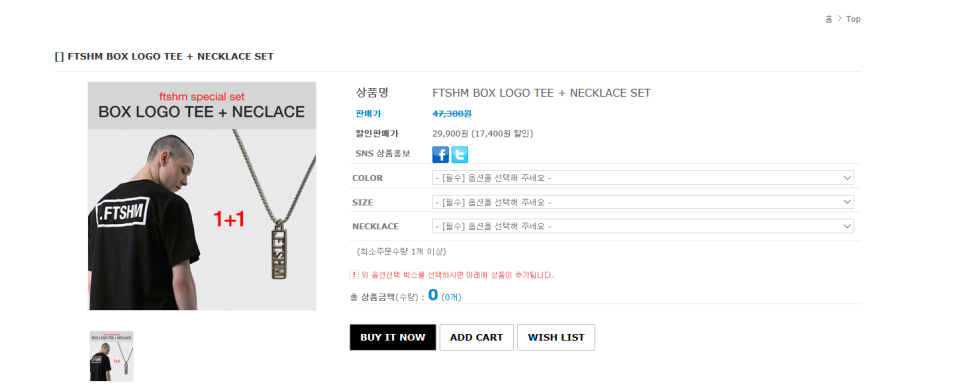Select the small product thumbnail image
Viewport: 966px width, 389px height.
click(x=112, y=356)
